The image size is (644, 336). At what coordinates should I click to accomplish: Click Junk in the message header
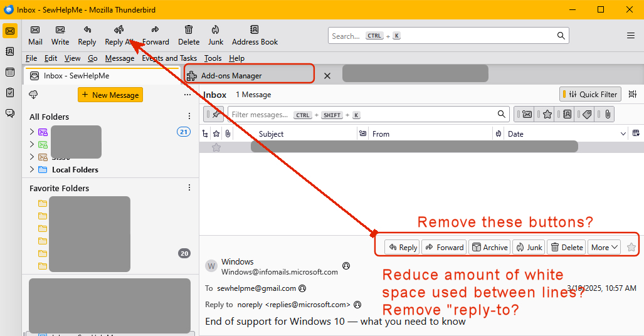(x=529, y=247)
